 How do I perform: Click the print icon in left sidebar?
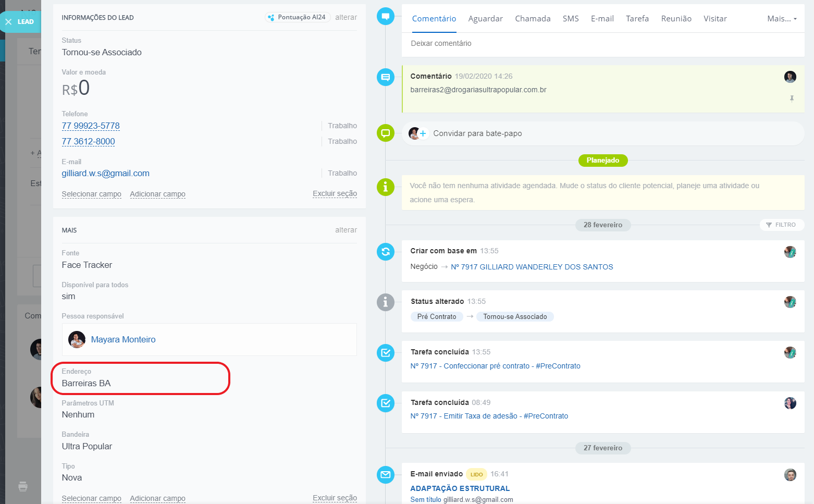click(23, 486)
